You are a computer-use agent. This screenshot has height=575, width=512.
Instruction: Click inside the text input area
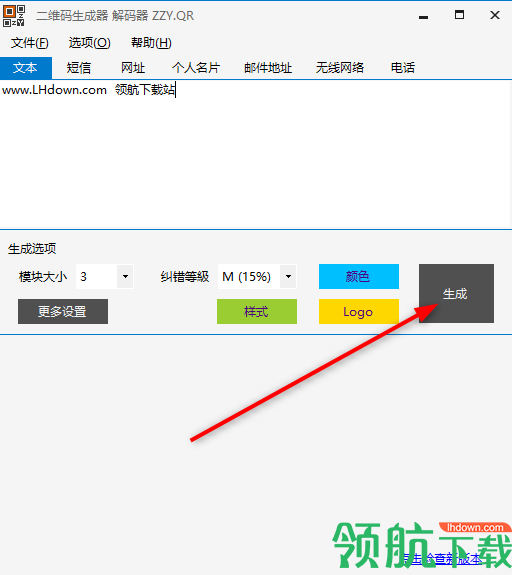(x=256, y=154)
